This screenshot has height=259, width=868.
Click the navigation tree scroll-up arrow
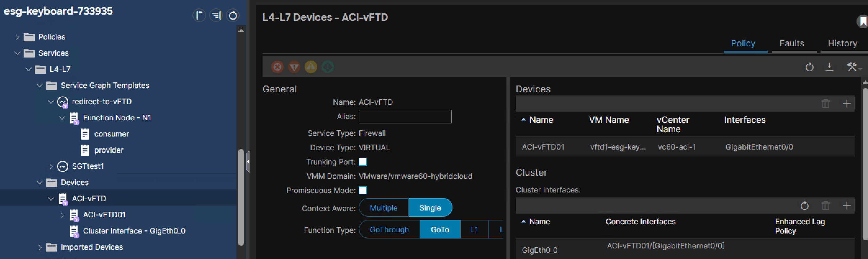pos(241,31)
